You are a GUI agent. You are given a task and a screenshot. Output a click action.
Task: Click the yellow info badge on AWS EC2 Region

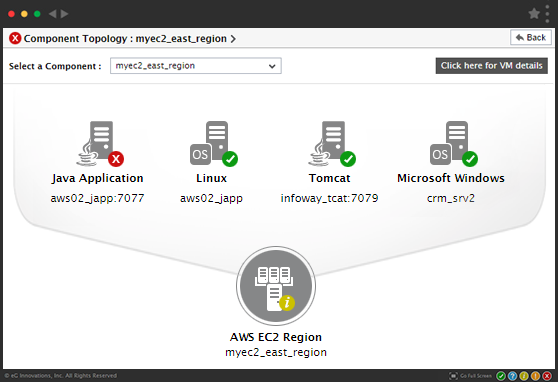[x=287, y=303]
